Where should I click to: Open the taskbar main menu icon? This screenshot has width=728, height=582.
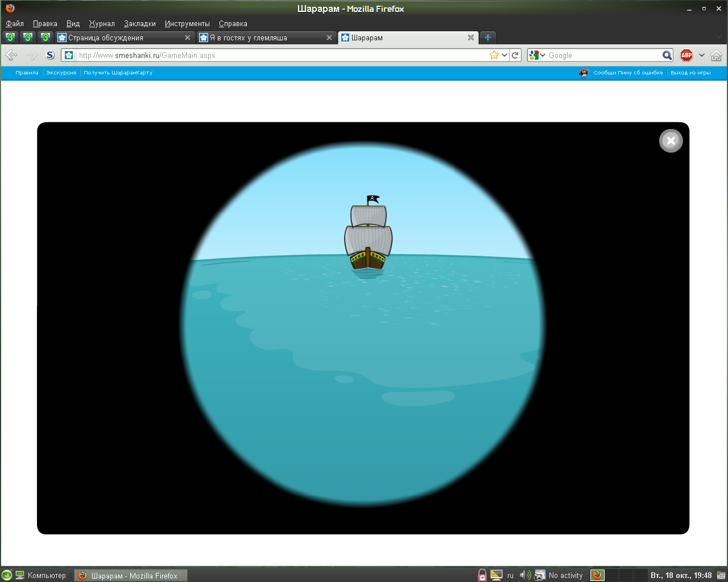pos(7,575)
